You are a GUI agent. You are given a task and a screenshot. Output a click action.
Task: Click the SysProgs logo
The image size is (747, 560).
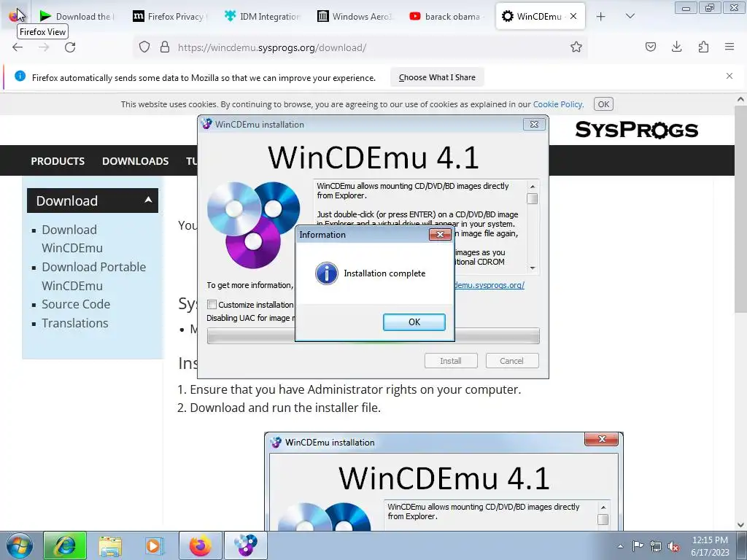pos(636,130)
